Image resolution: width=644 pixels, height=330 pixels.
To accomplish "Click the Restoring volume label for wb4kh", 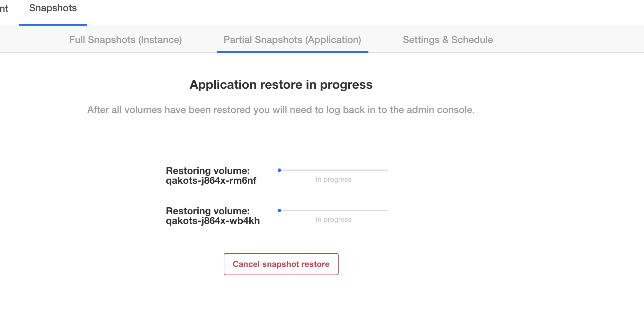I will point(207,211).
